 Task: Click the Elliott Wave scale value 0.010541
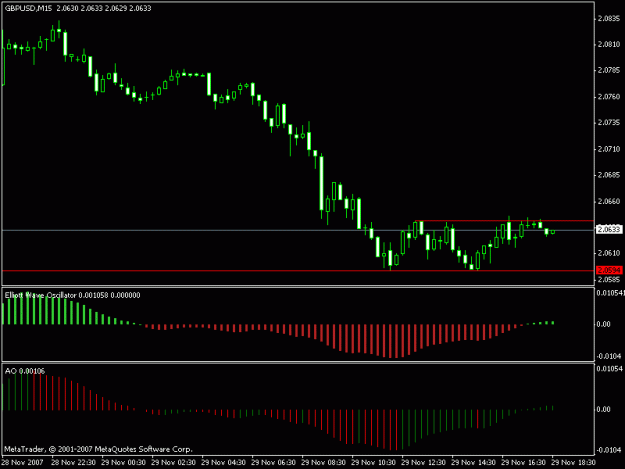click(x=610, y=293)
